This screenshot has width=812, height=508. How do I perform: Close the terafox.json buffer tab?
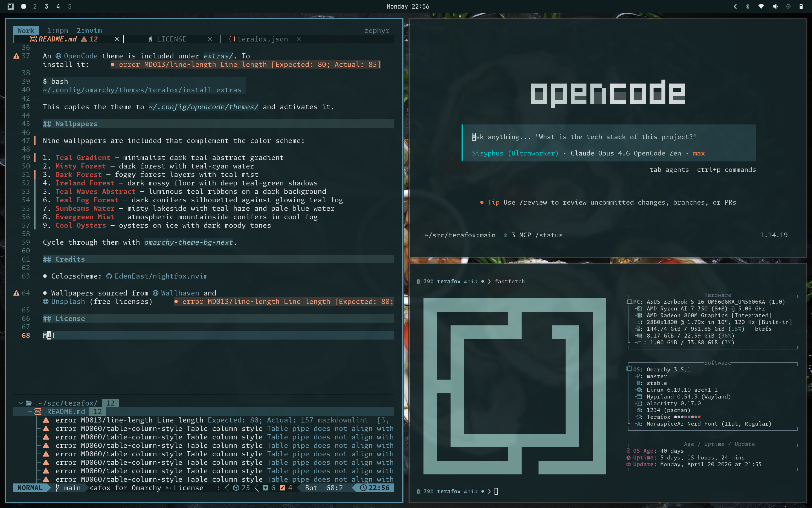pos(299,39)
